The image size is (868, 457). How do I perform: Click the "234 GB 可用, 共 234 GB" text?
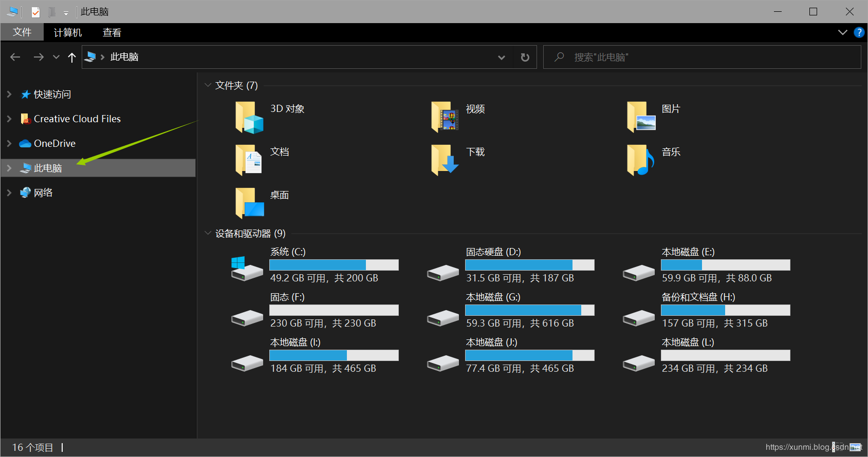coord(715,368)
